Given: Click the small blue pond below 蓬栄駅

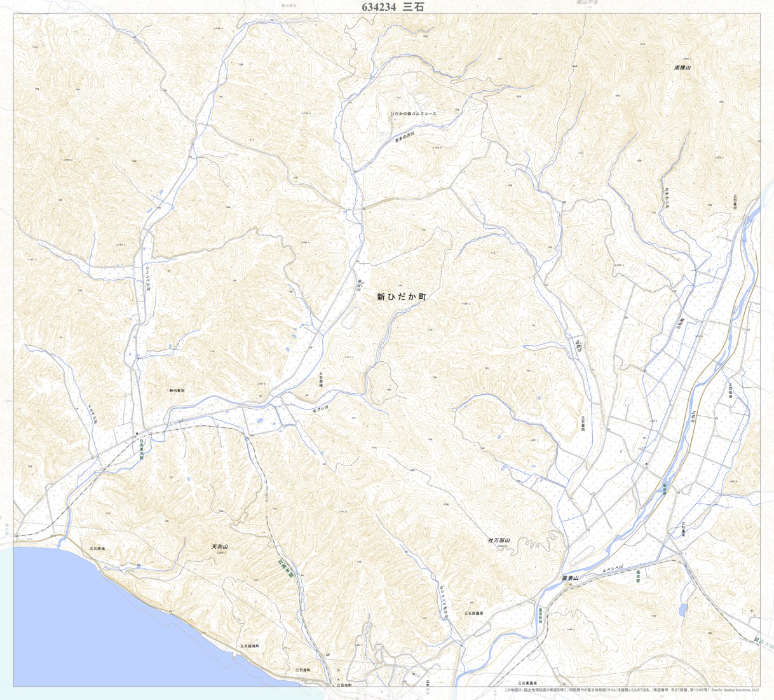Looking at the screenshot, I should 682,610.
